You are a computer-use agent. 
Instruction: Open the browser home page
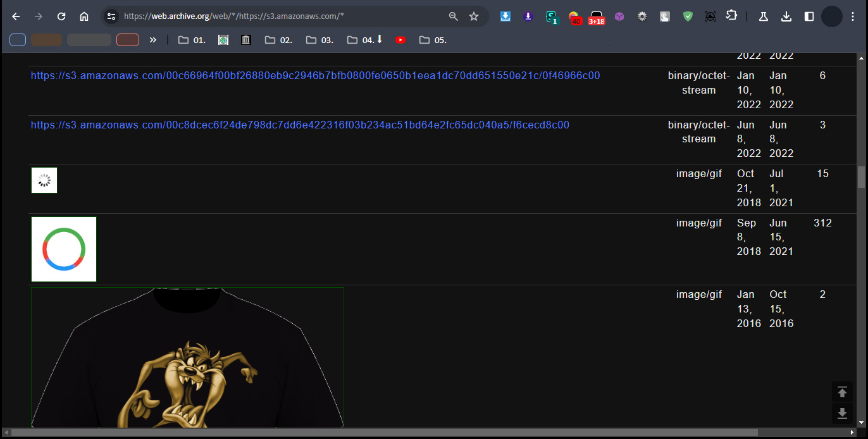84,16
